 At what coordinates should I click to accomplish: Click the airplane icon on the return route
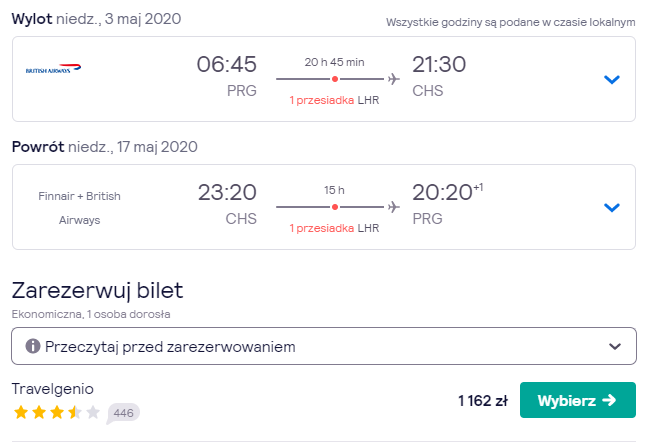[393, 207]
